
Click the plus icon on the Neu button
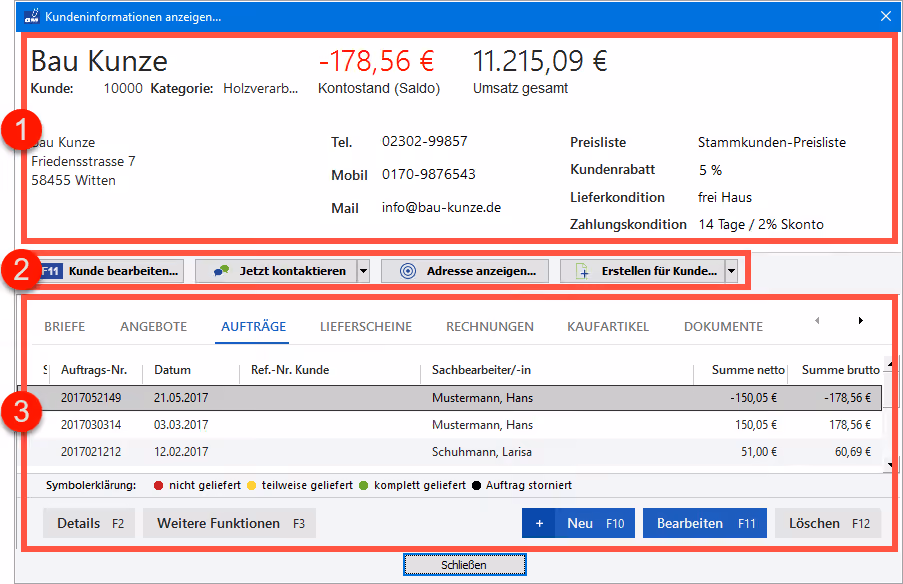539,524
